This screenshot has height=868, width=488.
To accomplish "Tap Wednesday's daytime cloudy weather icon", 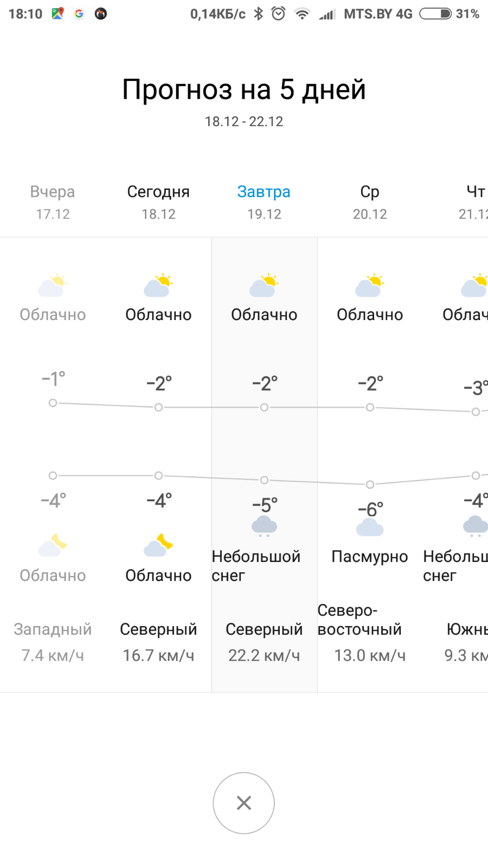I will coord(369,285).
